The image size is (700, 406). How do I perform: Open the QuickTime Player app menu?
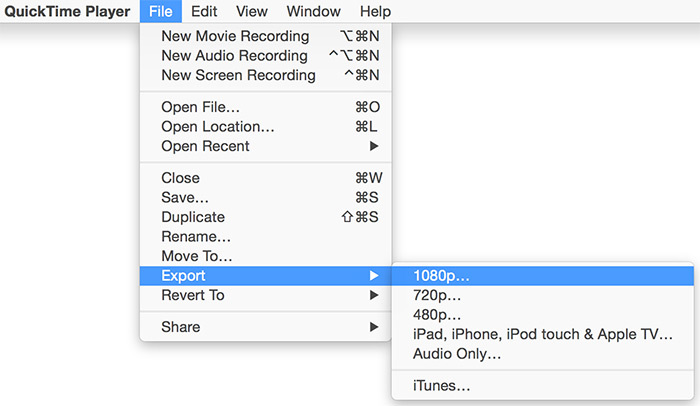pos(67,11)
